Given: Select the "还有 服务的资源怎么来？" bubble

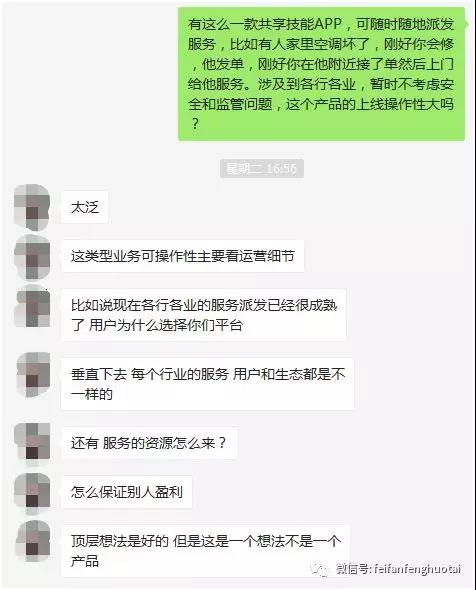Looking at the screenshot, I should [149, 442].
